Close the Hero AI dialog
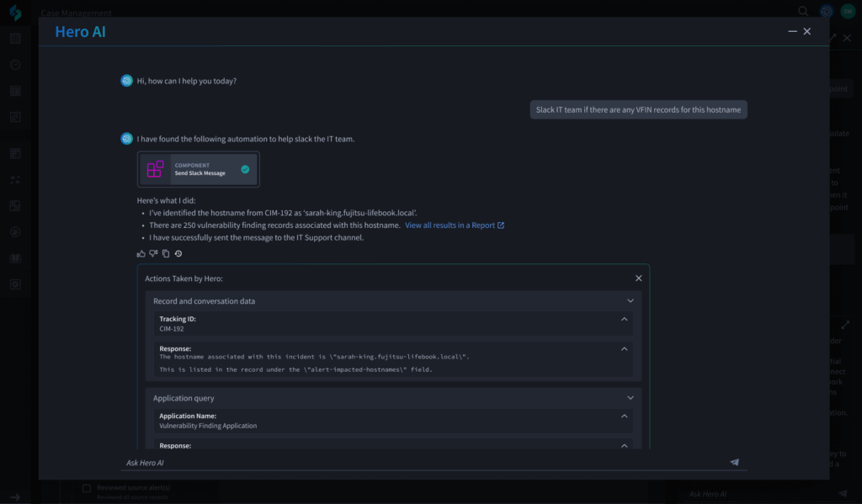 [x=807, y=31]
